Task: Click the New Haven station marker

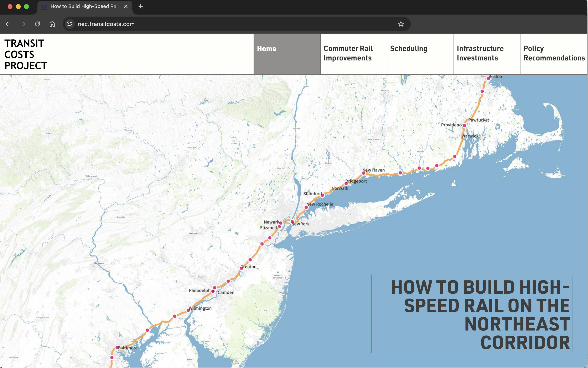Action: [x=363, y=173]
